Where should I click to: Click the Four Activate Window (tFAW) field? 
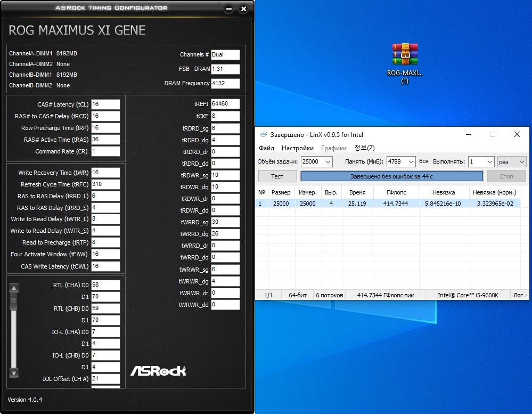click(105, 254)
